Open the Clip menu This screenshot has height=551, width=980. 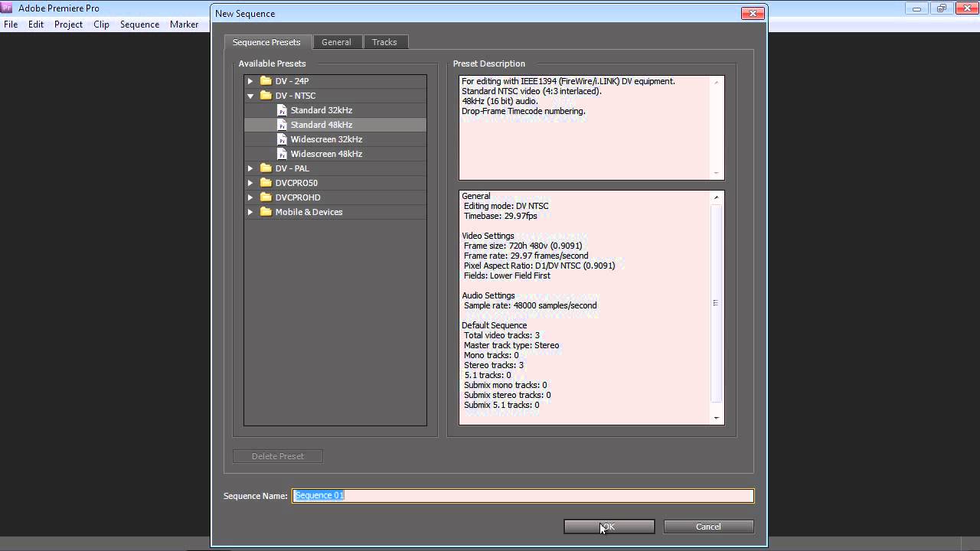pos(101,24)
